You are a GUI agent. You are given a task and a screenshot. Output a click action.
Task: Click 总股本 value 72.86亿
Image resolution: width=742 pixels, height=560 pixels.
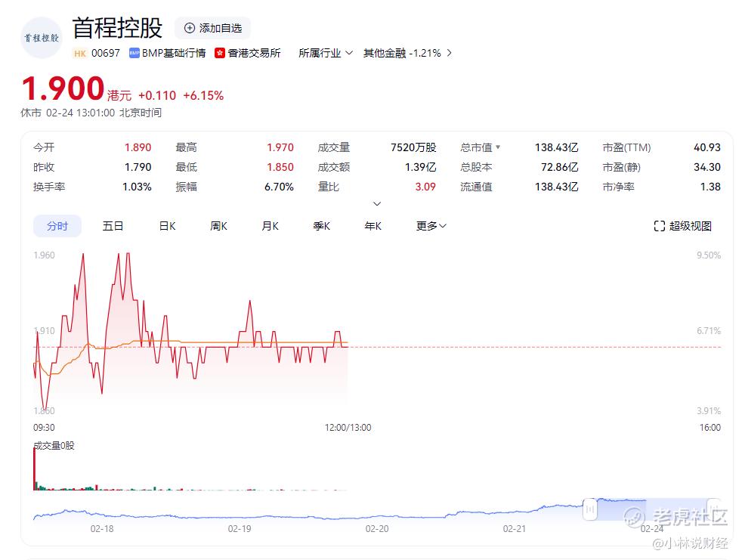point(559,167)
